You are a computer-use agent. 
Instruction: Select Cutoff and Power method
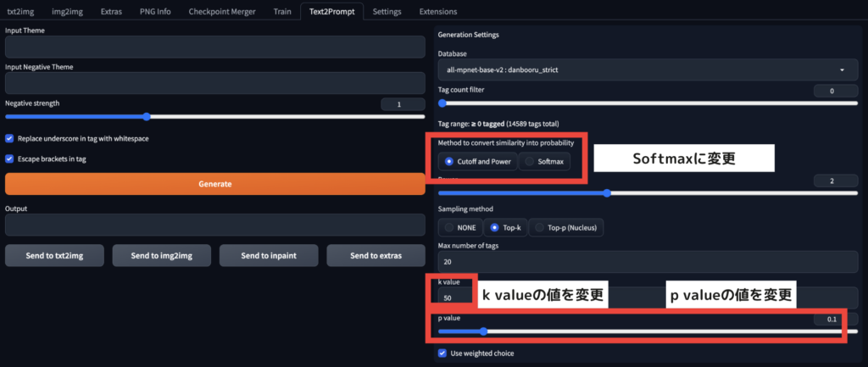tap(478, 161)
